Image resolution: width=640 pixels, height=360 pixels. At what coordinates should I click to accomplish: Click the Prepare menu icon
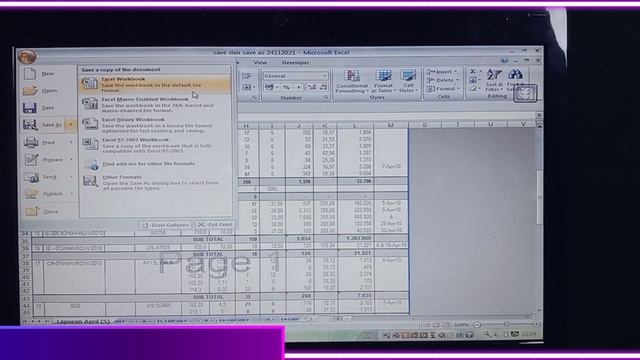[x=31, y=159]
